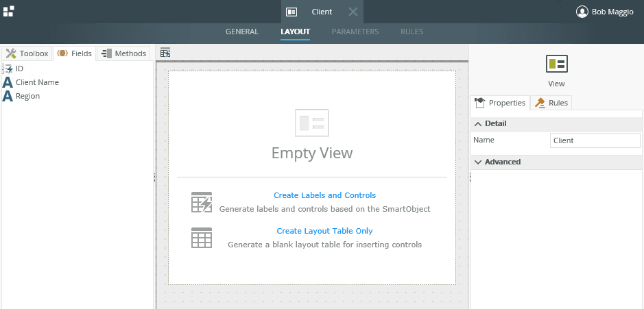This screenshot has height=309, width=644.
Task: Click the Name input field
Action: [x=595, y=140]
